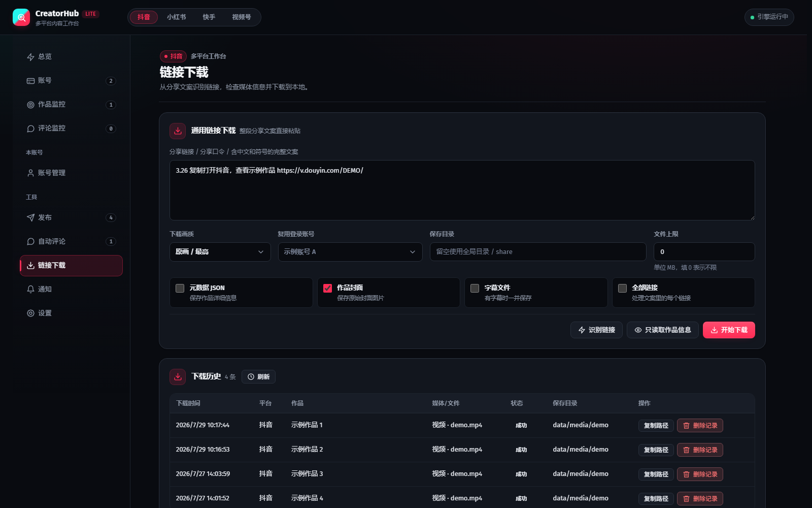Open 评论监控 in the sidebar
This screenshot has height=508, width=812.
pyautogui.click(x=71, y=129)
